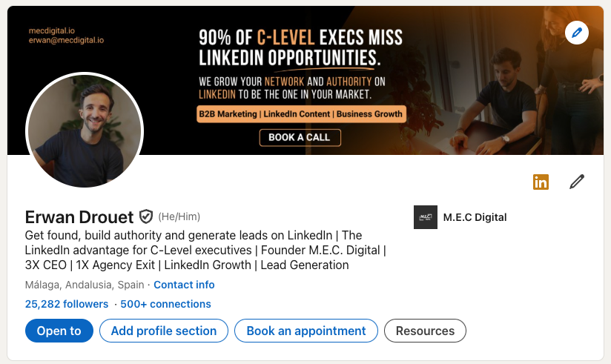The image size is (611, 364).
Task: Click the edit banner pencil icon
Action: 576,33
